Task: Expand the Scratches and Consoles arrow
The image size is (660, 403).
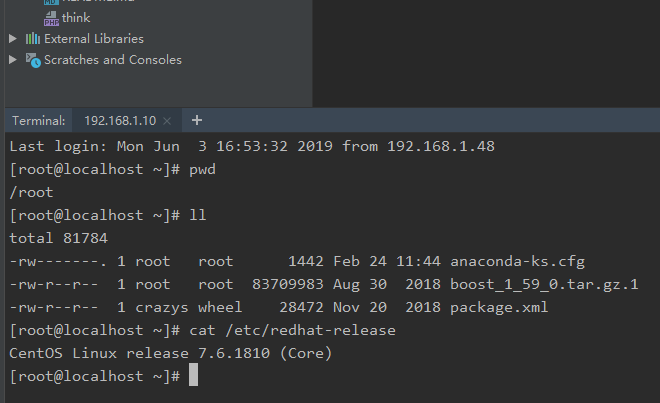Action: coord(13,60)
